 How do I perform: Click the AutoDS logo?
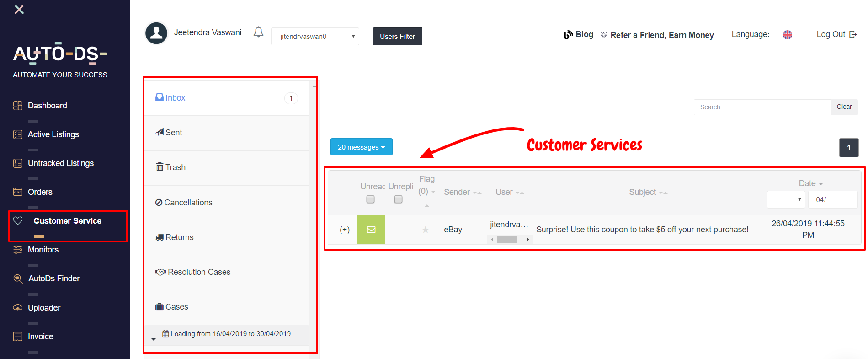pyautogui.click(x=60, y=54)
